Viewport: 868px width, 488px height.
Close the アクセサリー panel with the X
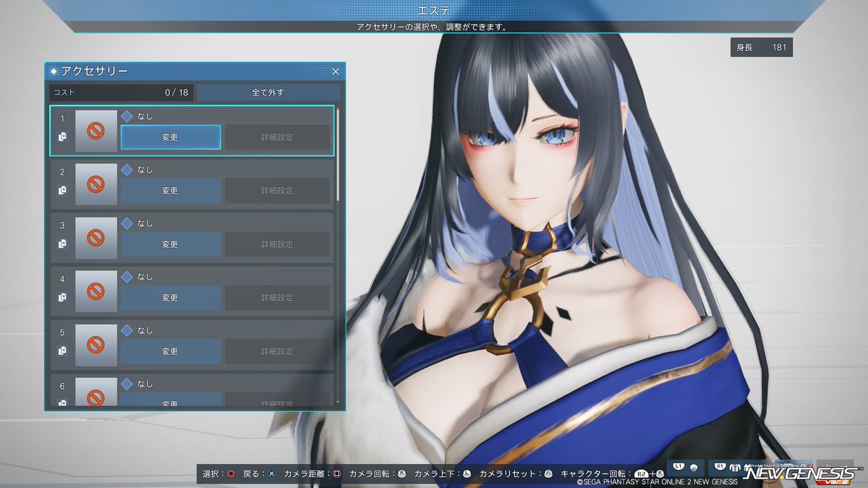[336, 72]
